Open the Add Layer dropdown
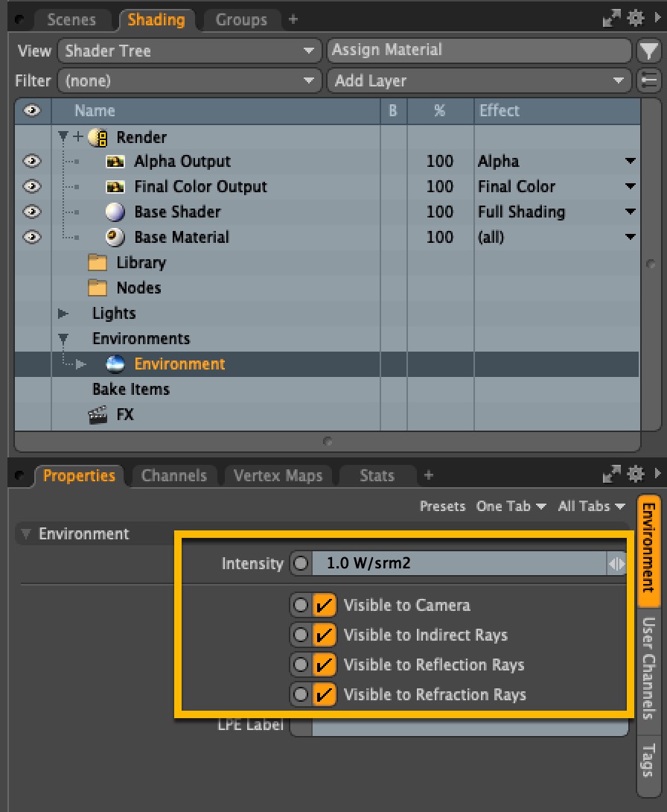 tap(479, 80)
